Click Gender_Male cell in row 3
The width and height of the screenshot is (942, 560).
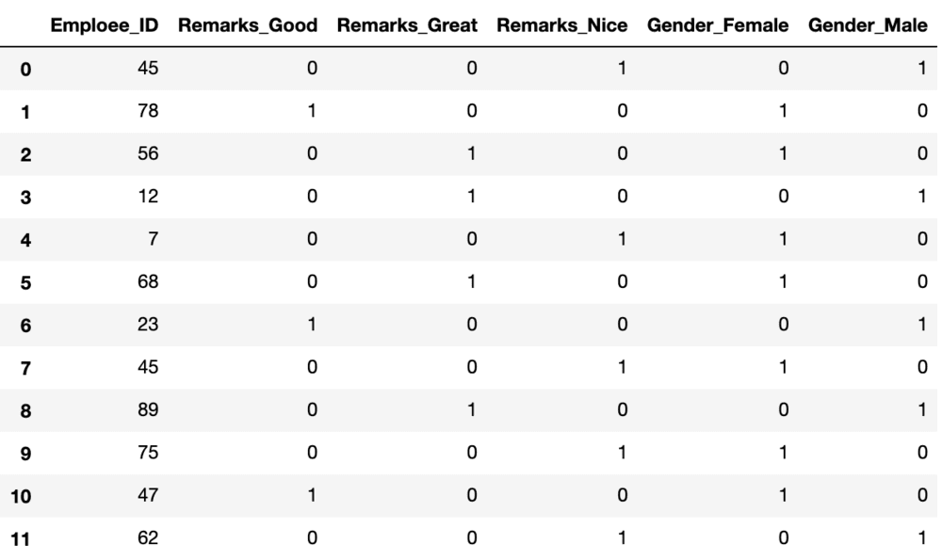(916, 197)
